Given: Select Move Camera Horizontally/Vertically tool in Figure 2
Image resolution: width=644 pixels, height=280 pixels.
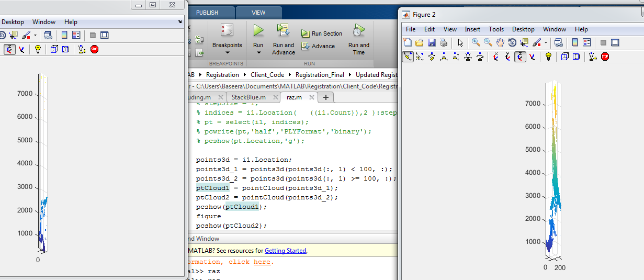Looking at the screenshot, I should pos(444,57).
